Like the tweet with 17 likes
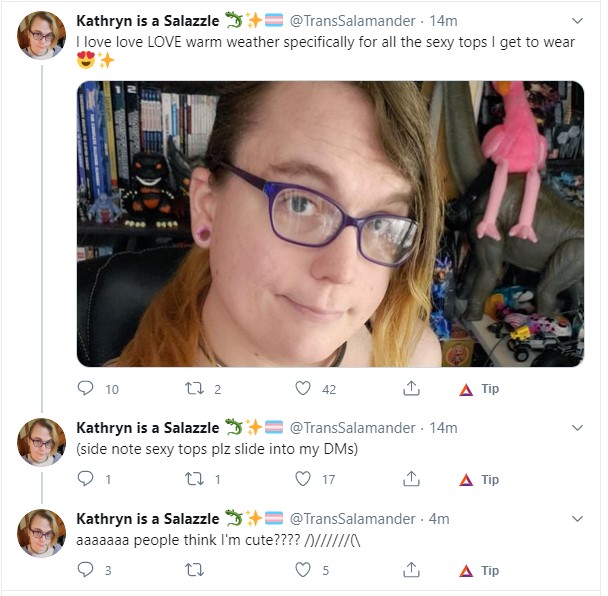 coord(303,479)
